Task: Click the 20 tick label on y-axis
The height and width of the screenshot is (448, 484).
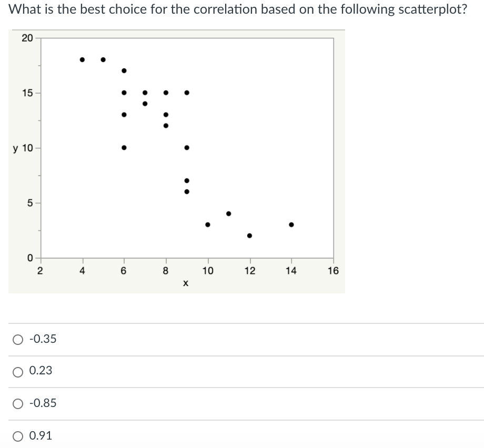Action: [x=27, y=38]
